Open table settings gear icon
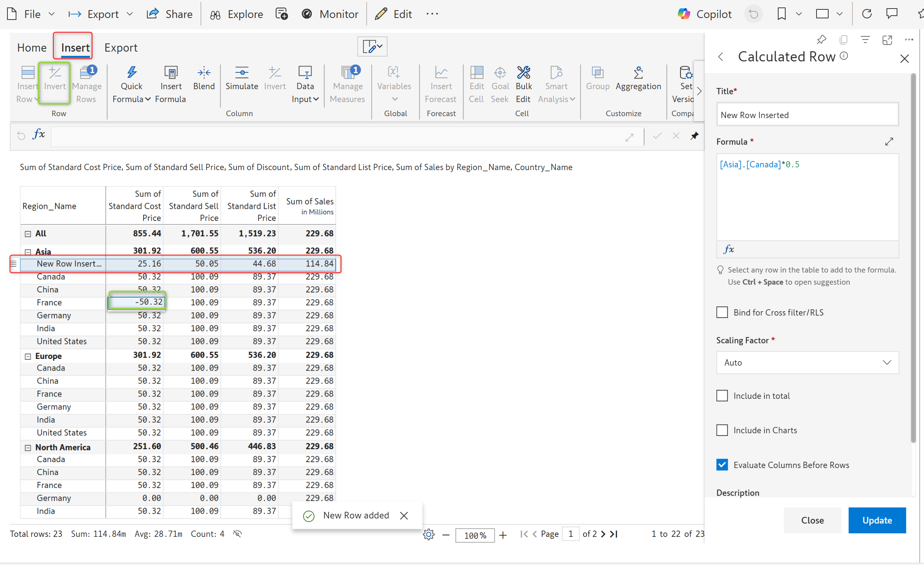924x565 pixels. (428, 534)
